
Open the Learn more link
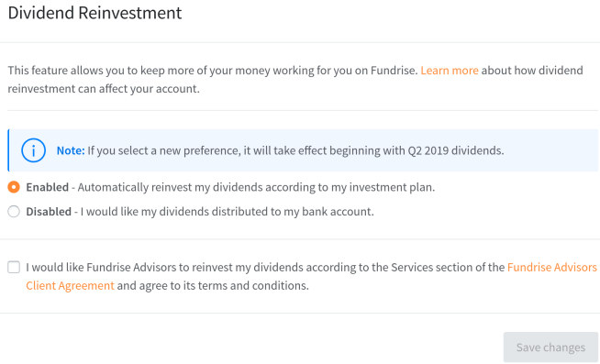point(450,71)
